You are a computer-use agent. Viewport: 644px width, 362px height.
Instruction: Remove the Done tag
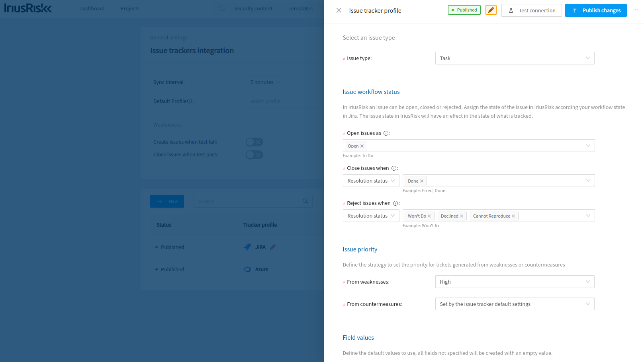(x=422, y=181)
